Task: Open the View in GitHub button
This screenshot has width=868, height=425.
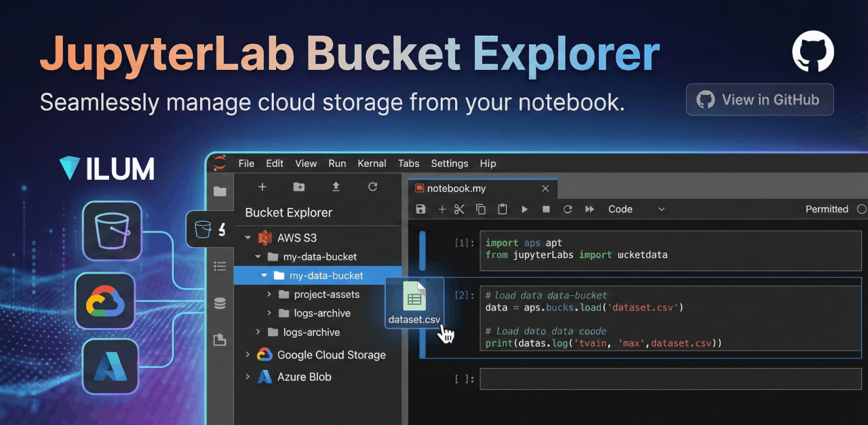Action: pos(759,100)
